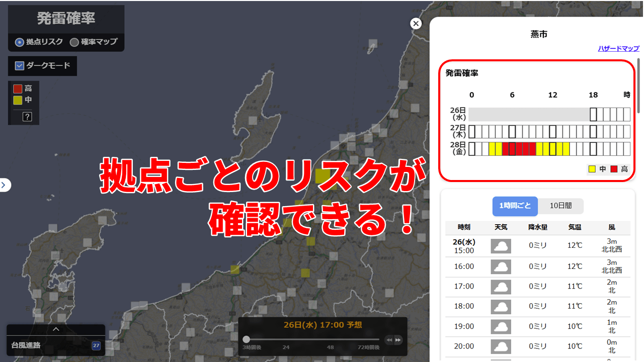Select the 確率マップ radio button
Image resolution: width=644 pixels, height=362 pixels.
tap(74, 42)
